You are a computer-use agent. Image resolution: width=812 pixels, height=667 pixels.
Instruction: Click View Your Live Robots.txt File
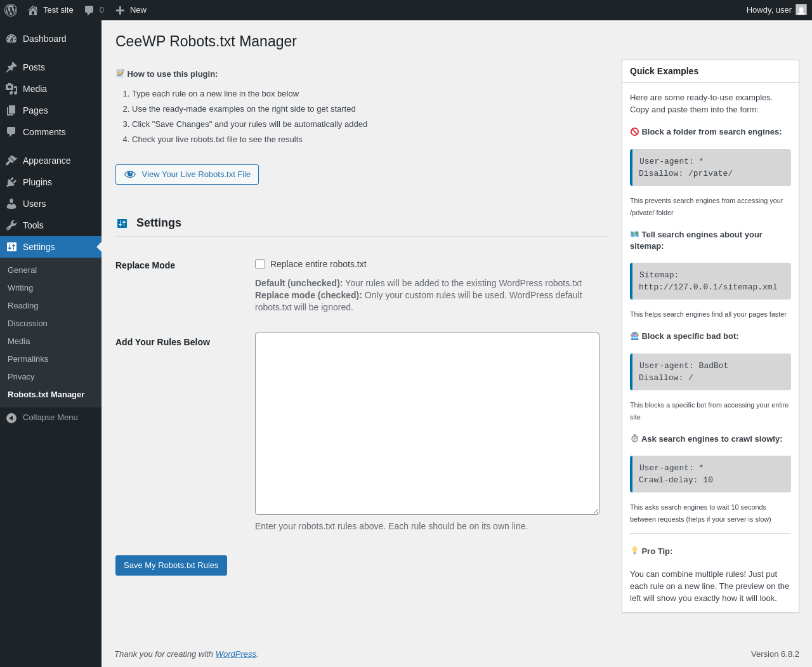[x=187, y=175]
